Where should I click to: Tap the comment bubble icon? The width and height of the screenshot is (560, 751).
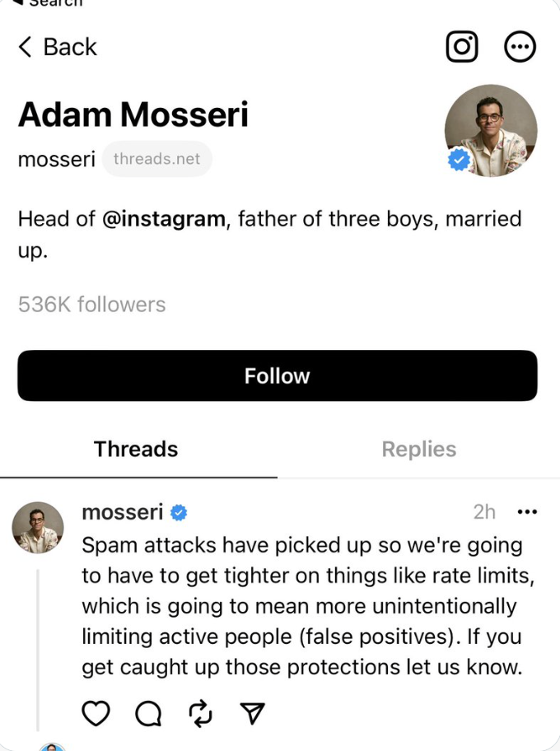point(148,714)
